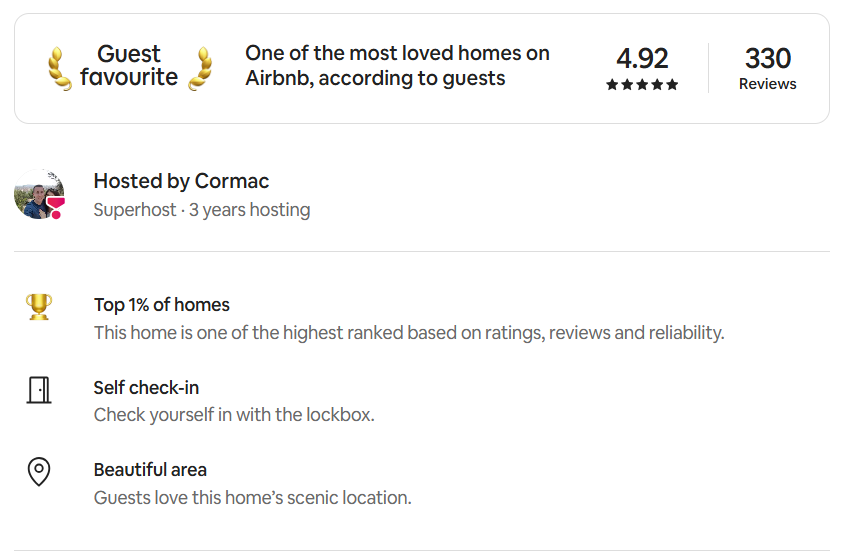
Task: Click the five-star rating icons
Action: pos(642,85)
